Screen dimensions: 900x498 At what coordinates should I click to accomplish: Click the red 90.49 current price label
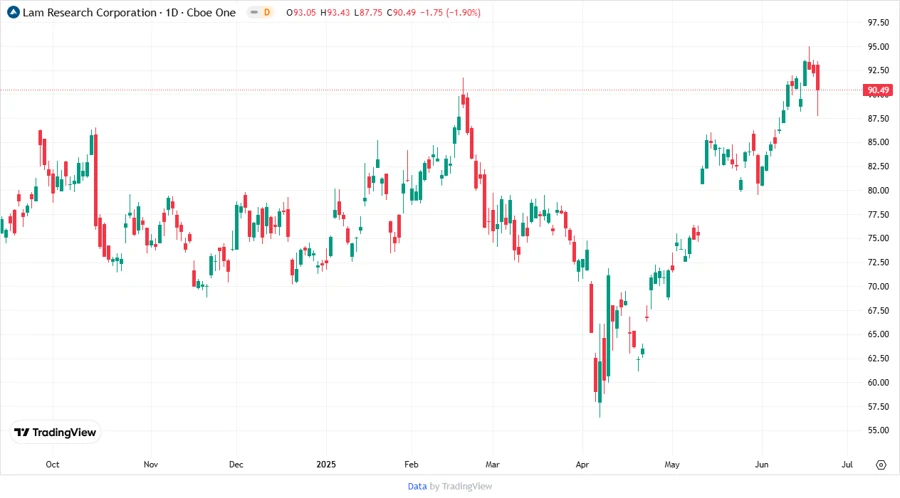point(878,90)
